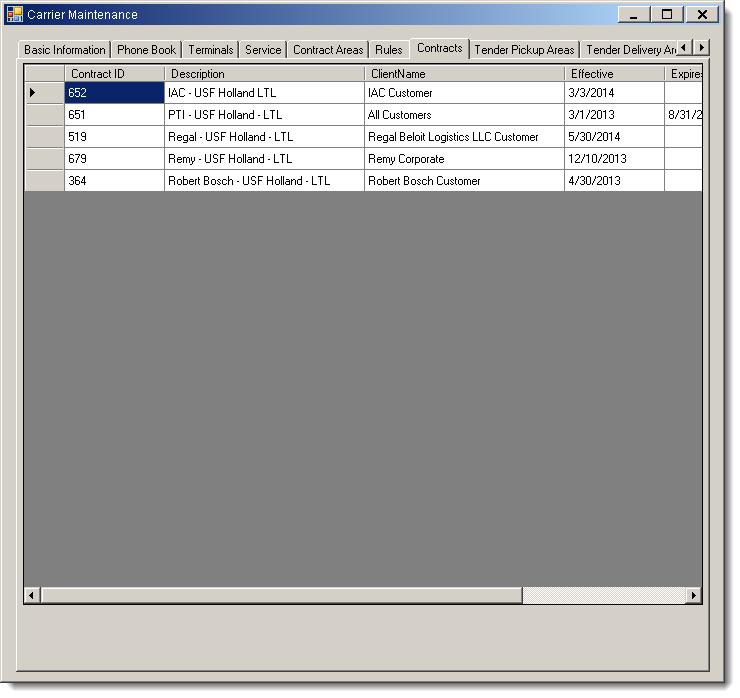Click client name IAC Customer
The height and width of the screenshot is (698, 740).
point(464,93)
